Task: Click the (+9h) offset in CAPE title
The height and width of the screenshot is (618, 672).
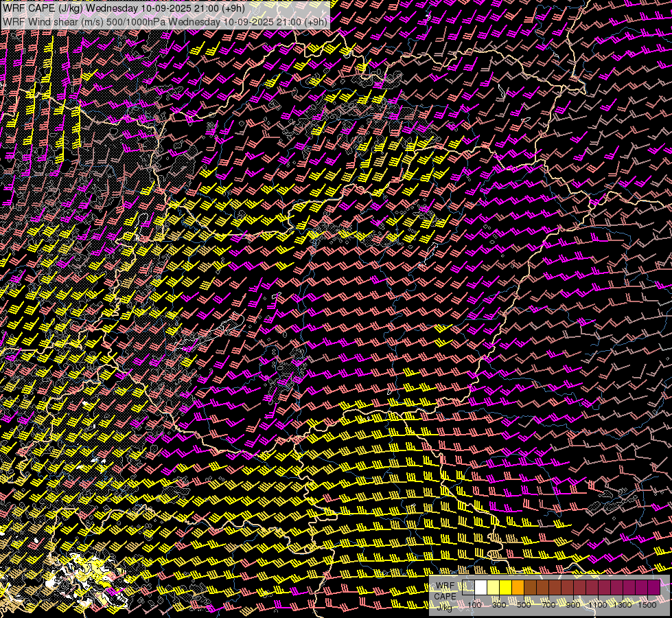Action: [x=231, y=8]
